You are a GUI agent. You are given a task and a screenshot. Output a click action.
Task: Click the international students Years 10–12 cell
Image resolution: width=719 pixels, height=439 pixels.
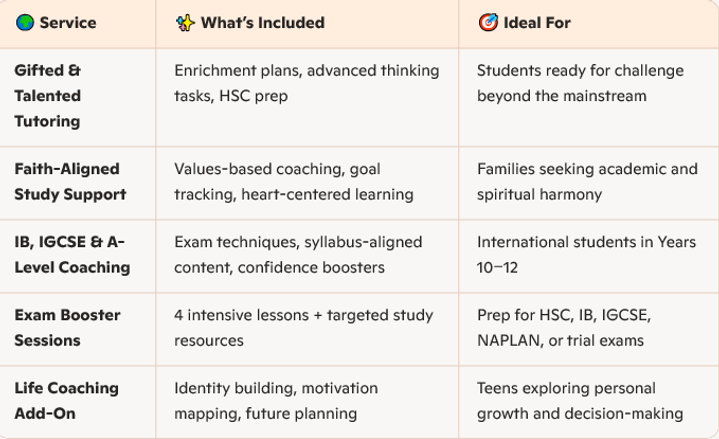pos(589,256)
